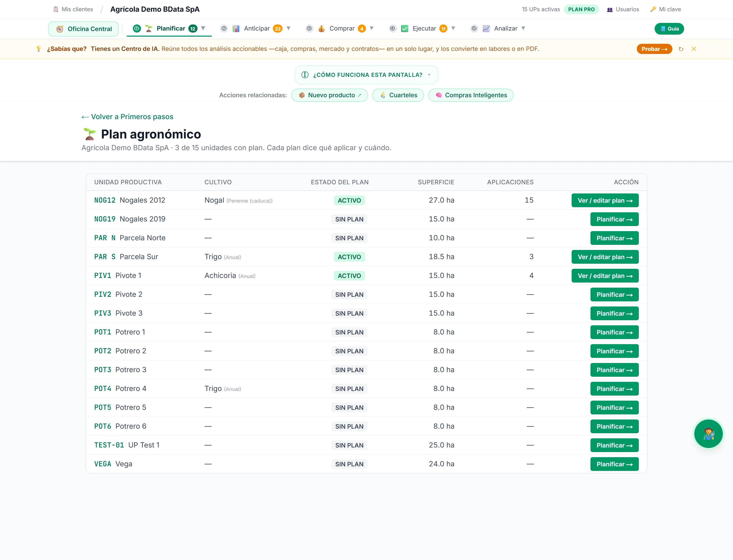Click the money bag icon beside Comprar

coord(321,29)
